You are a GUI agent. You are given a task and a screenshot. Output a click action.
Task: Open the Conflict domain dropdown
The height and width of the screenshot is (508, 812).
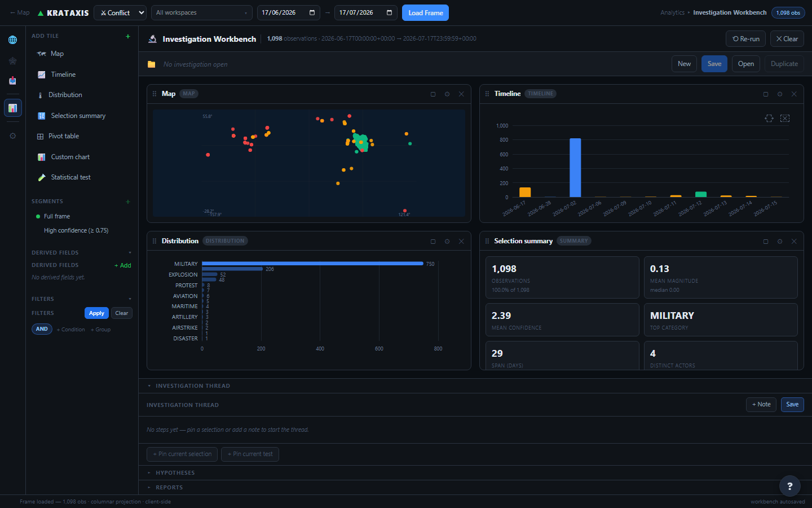point(120,12)
